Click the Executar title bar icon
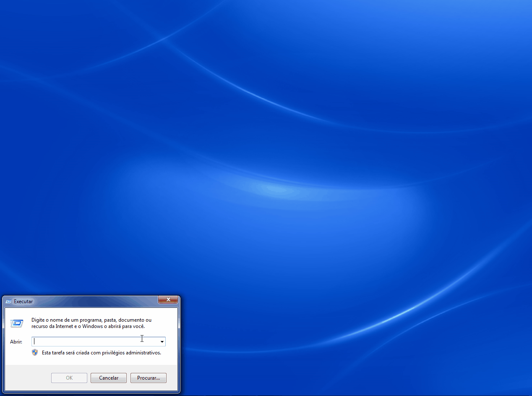This screenshot has height=396, width=532. tap(8, 302)
